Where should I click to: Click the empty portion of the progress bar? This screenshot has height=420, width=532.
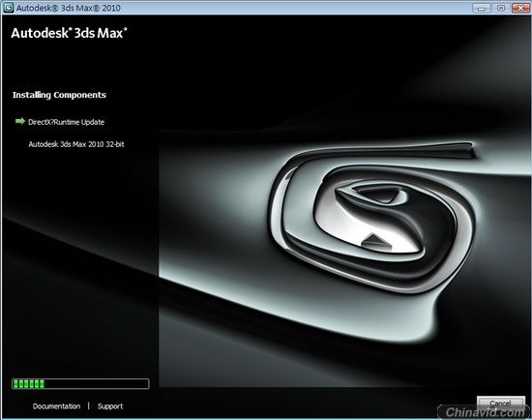(97, 383)
